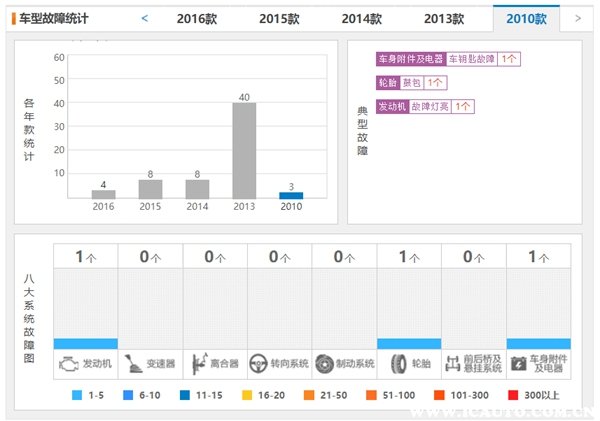
Task: Click the brake disc (制动系统) icon
Action: pos(324,364)
